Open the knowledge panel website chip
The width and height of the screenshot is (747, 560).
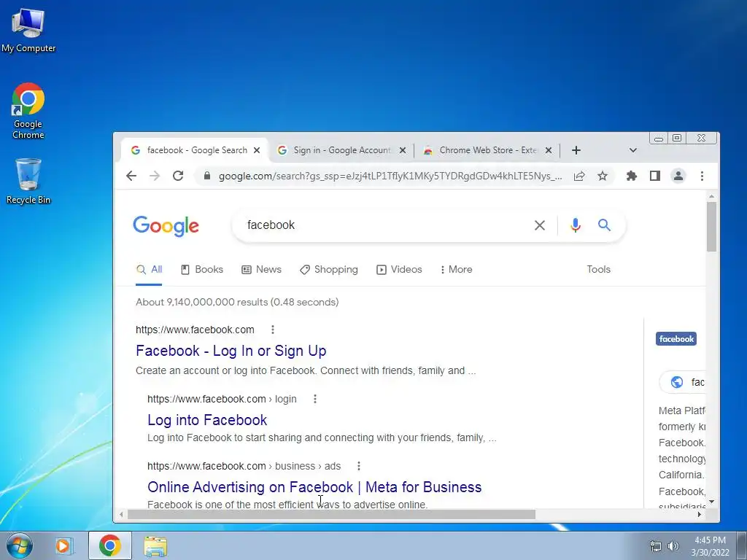click(683, 382)
